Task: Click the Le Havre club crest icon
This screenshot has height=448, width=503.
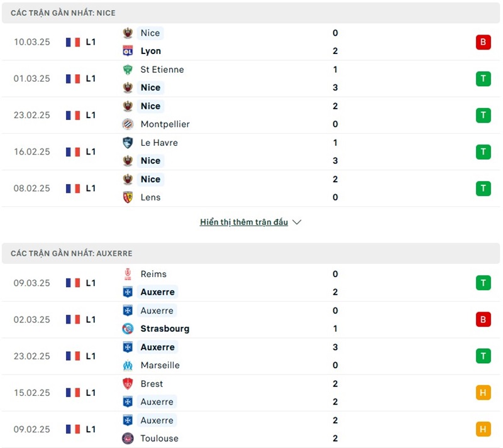Action: [128, 143]
